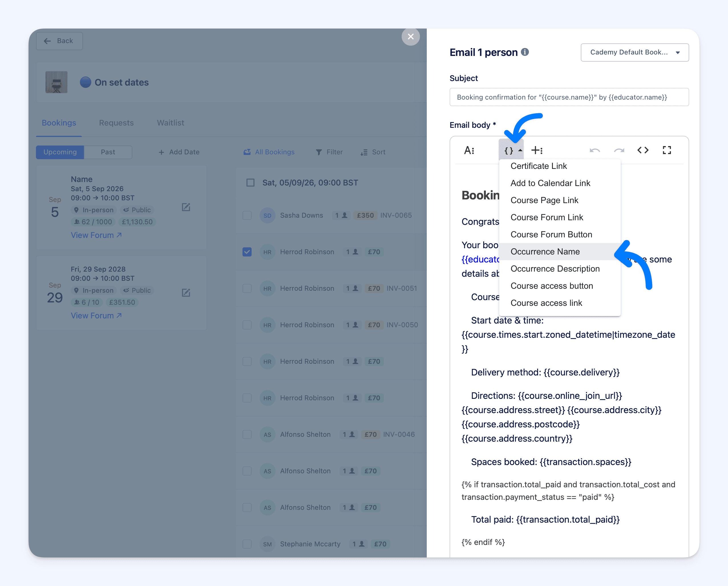
Task: Check Sasha Downs' booking checkbox
Action: point(247,215)
